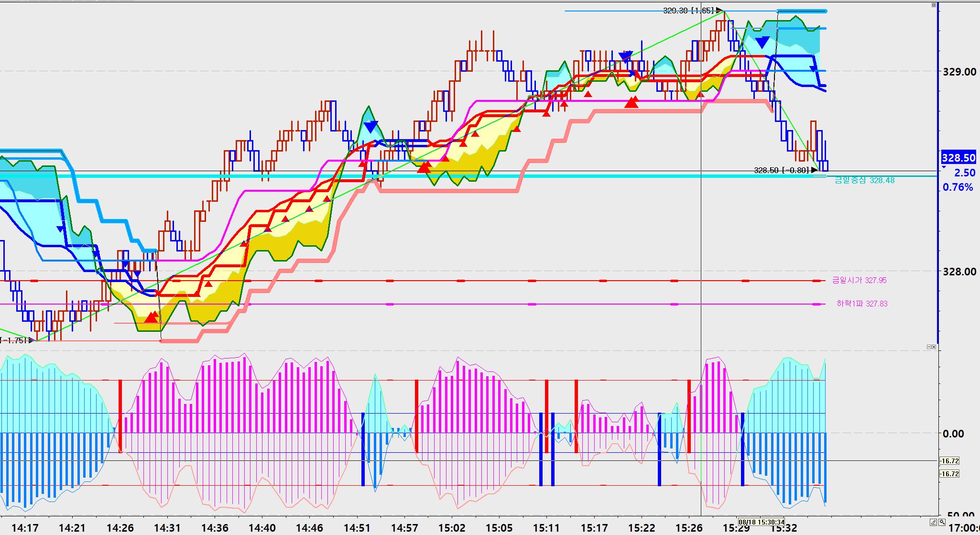Click large blue sell arrow near 14:51
The image size is (980, 535).
tap(370, 127)
